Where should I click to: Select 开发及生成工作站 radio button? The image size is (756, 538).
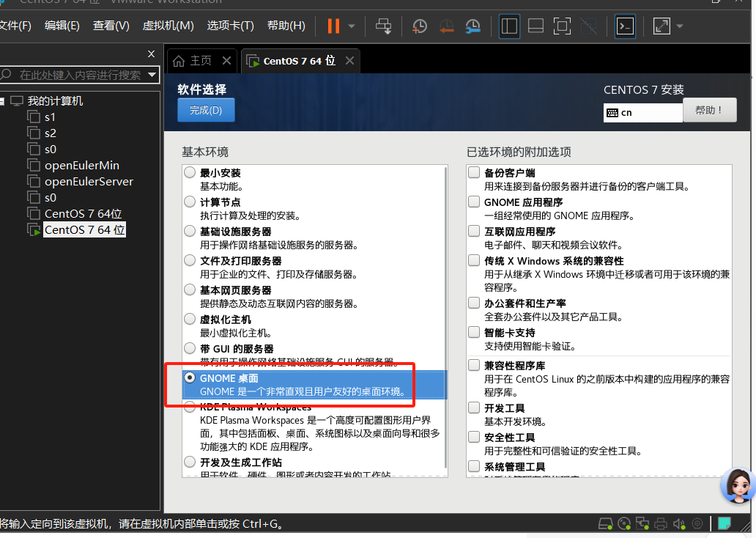(190, 463)
